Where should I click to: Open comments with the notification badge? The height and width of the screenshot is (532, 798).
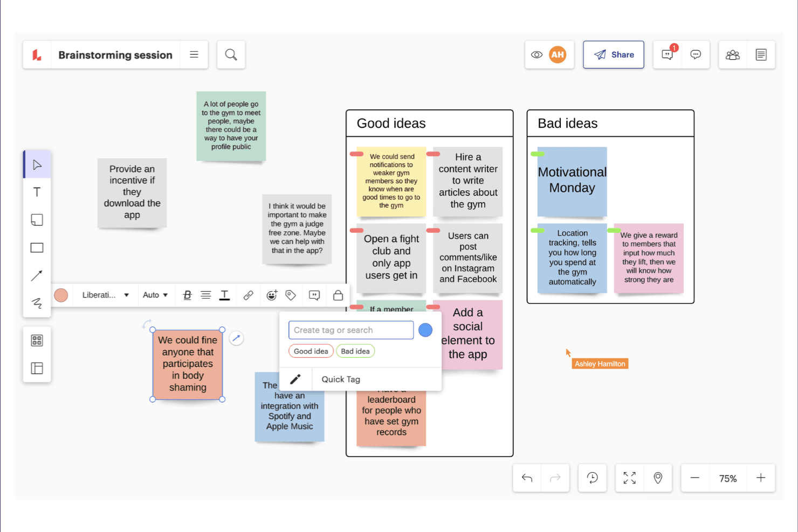pyautogui.click(x=668, y=54)
